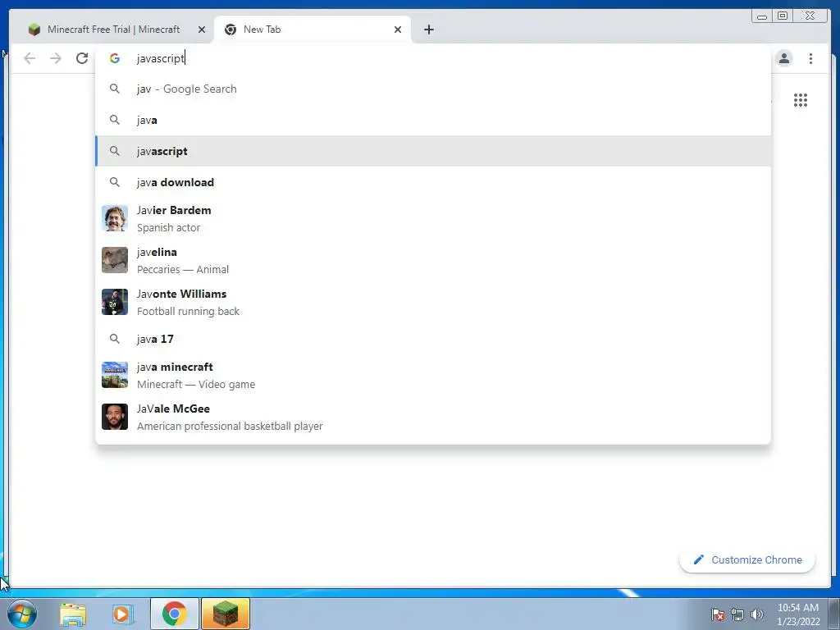The width and height of the screenshot is (840, 630).
Task: Select the highlighted 'javascript' suggestion
Action: 433,151
